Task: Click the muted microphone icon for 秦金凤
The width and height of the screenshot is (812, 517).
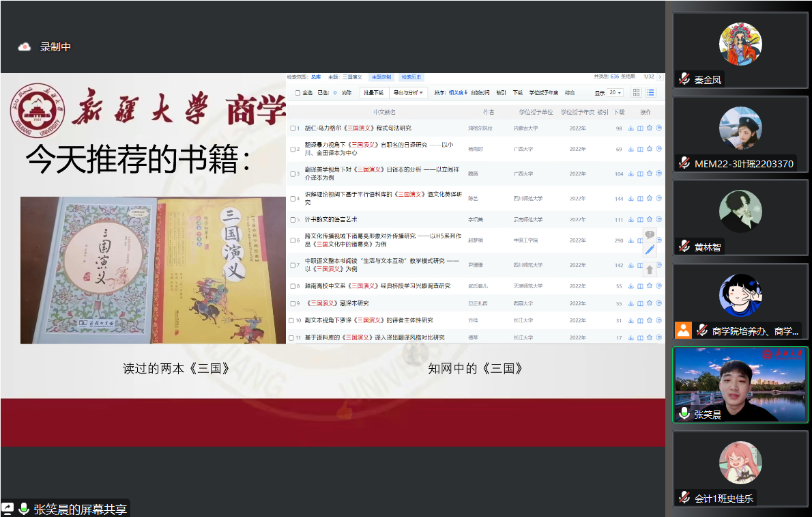Action: click(x=684, y=79)
